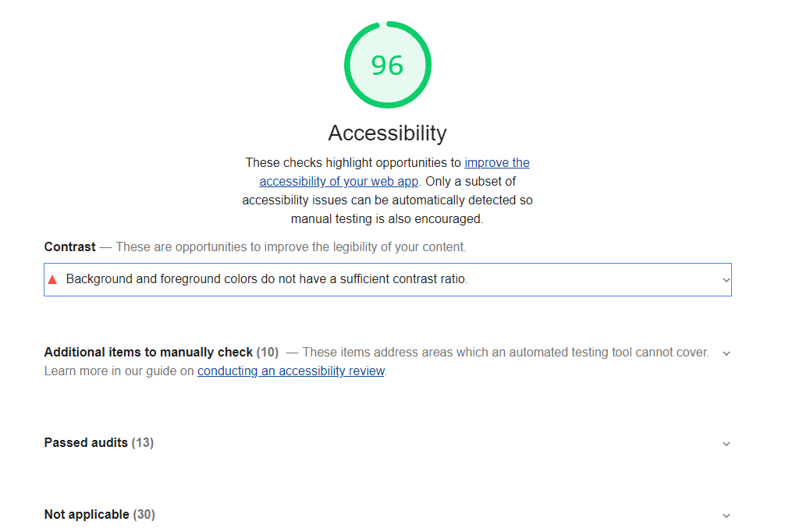Expand the Not applicable chevron arrow
This screenshot has height=532, width=785.
click(x=726, y=516)
